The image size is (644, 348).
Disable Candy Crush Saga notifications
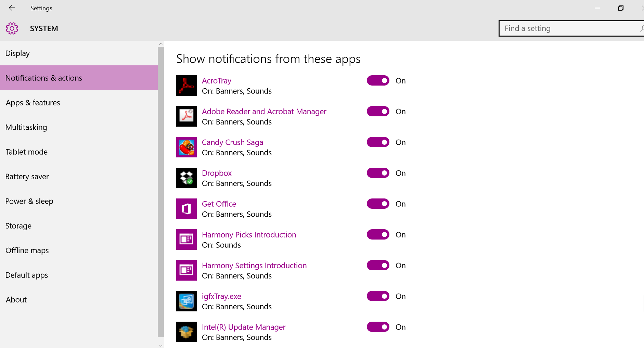click(x=378, y=142)
